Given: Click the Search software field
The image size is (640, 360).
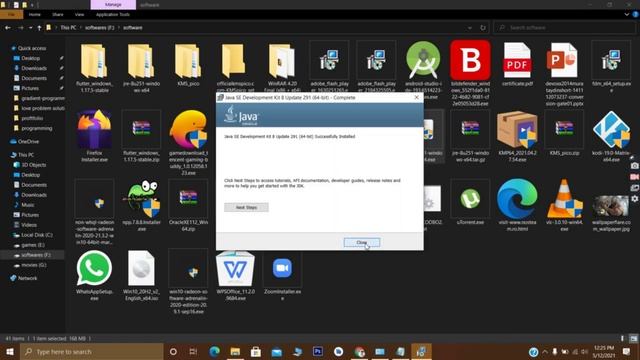Looking at the screenshot, I should tap(564, 28).
